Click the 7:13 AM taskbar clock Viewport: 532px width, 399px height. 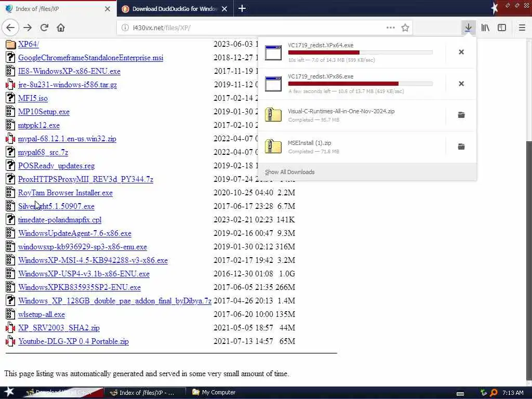coord(513,393)
